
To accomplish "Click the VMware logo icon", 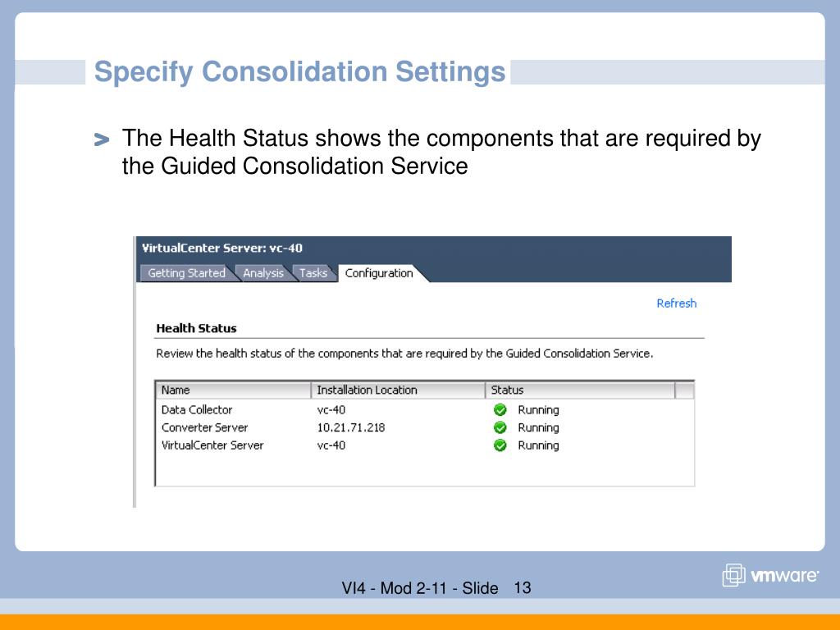I will point(733,575).
